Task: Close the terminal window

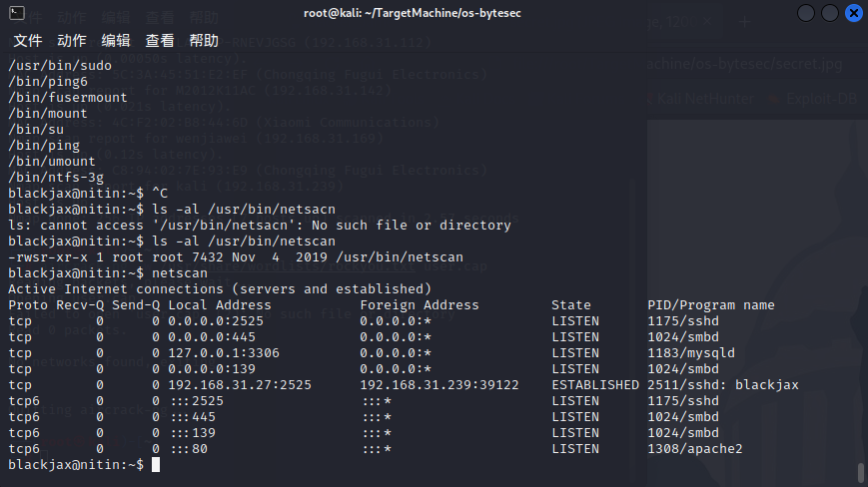Action: (854, 13)
